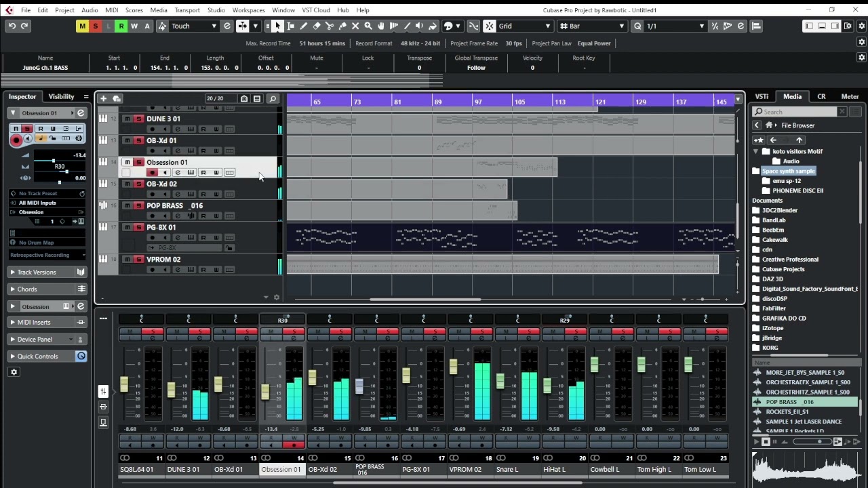
Task: Click the Redo arrow in toolbar
Action: click(24, 26)
